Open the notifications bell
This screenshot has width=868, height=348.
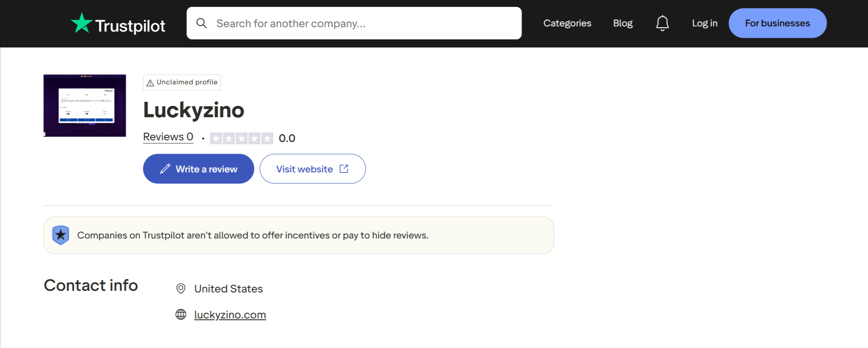pyautogui.click(x=662, y=23)
